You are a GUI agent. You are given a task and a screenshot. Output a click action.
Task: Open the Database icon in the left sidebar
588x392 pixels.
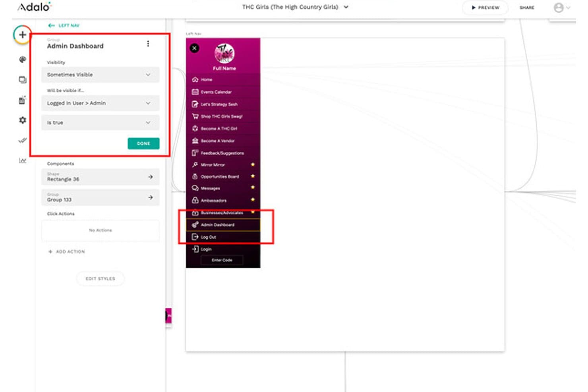point(22,100)
